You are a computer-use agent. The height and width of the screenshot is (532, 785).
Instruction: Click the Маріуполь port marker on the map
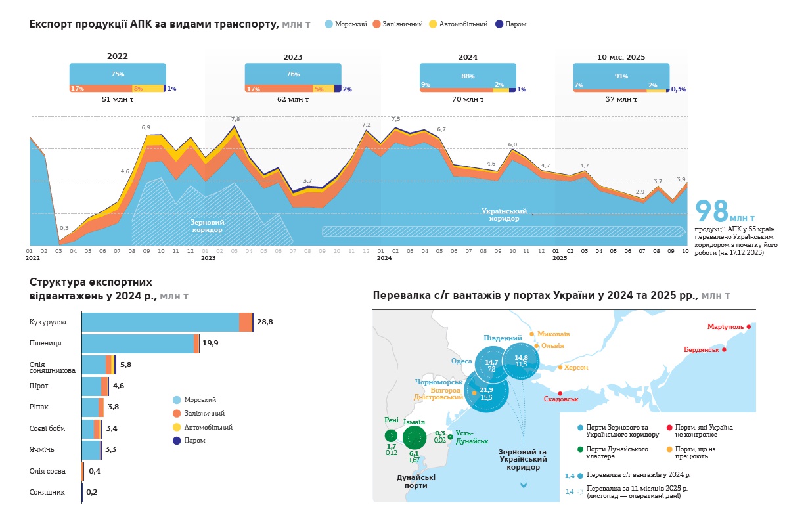748,326
